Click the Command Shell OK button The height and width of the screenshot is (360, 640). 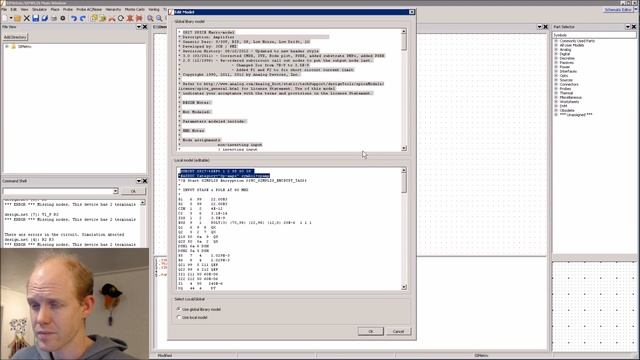click(133, 191)
